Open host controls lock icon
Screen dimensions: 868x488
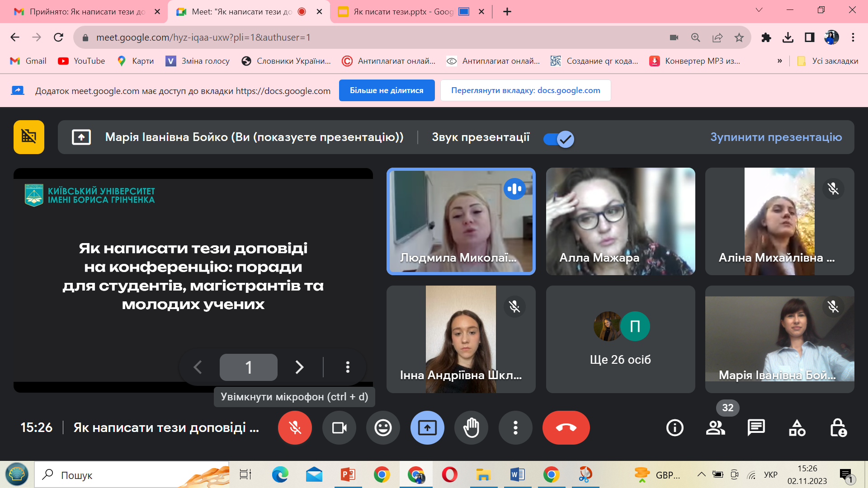[838, 427]
